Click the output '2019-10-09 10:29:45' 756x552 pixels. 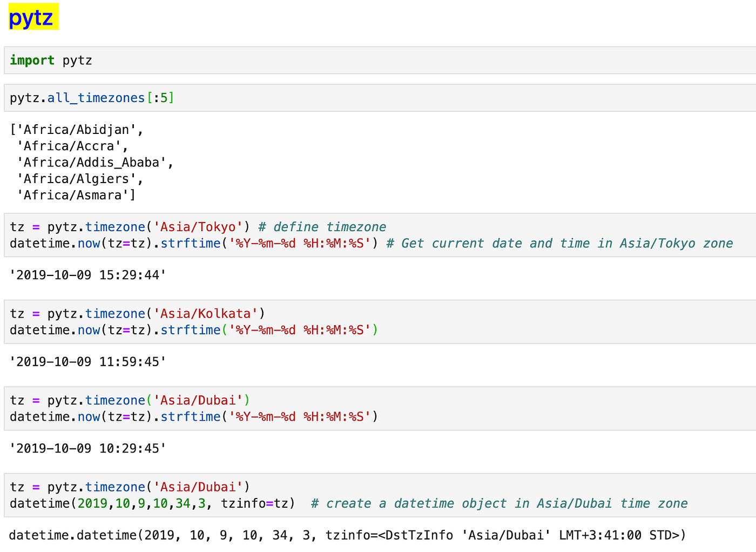tap(88, 448)
